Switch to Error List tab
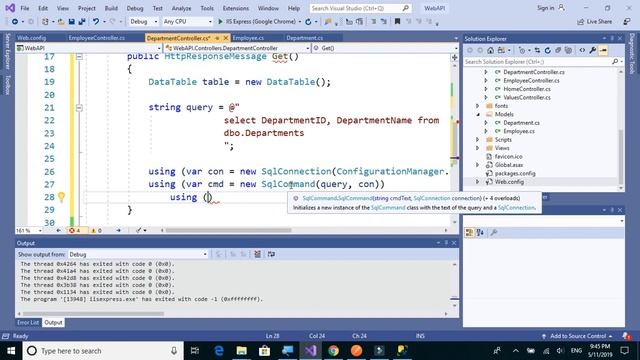This screenshot has width=640, height=360. coord(28,322)
